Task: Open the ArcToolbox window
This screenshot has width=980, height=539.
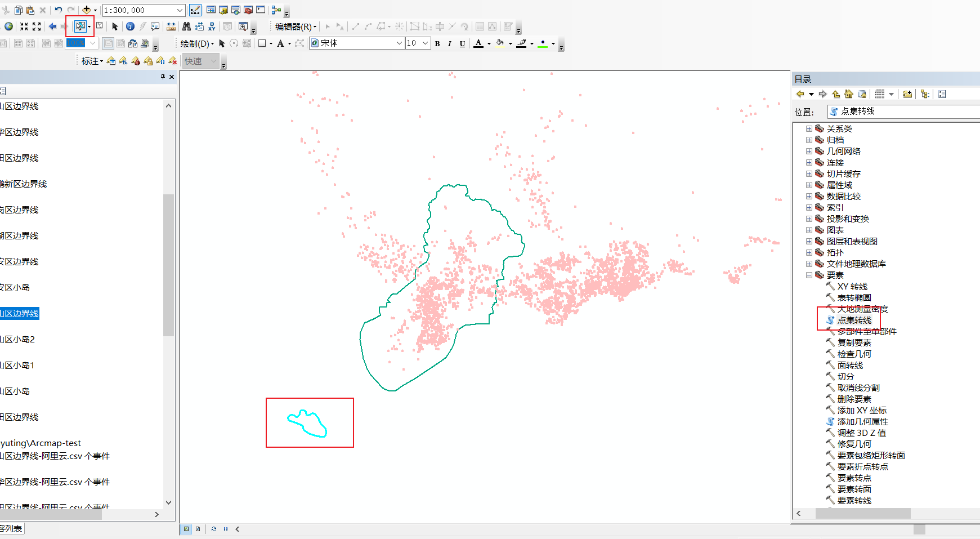Action: [248, 10]
